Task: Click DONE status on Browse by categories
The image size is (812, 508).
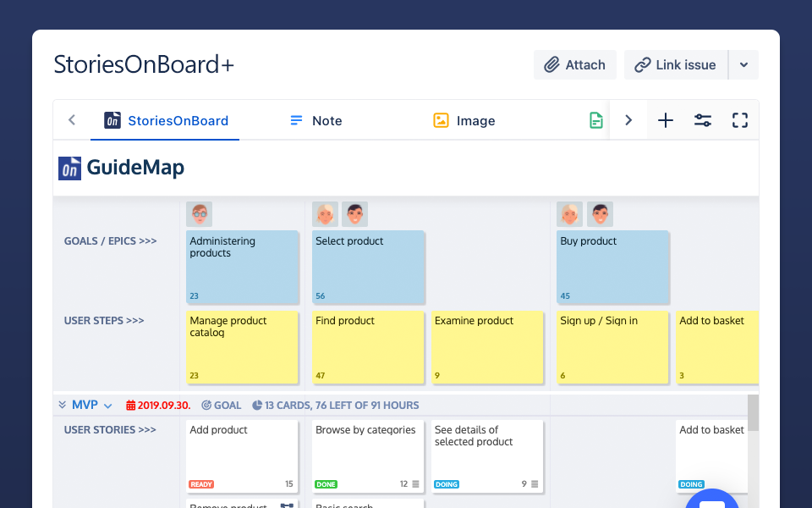Action: pos(326,484)
